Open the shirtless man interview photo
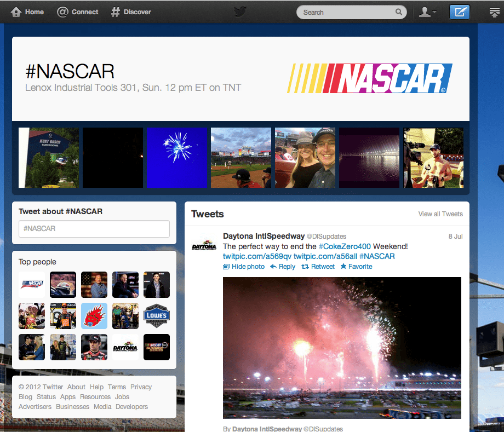Screen dimensions: 504x432 tap(434, 158)
